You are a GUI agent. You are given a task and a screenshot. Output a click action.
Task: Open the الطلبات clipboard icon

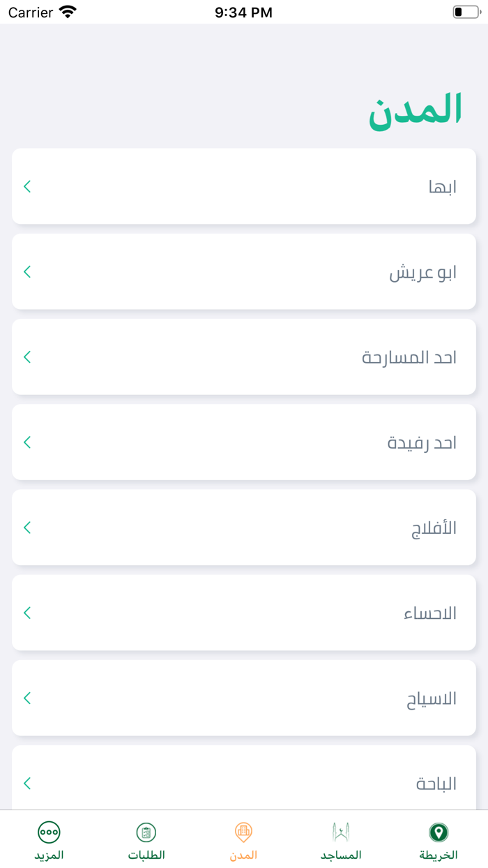pyautogui.click(x=146, y=830)
